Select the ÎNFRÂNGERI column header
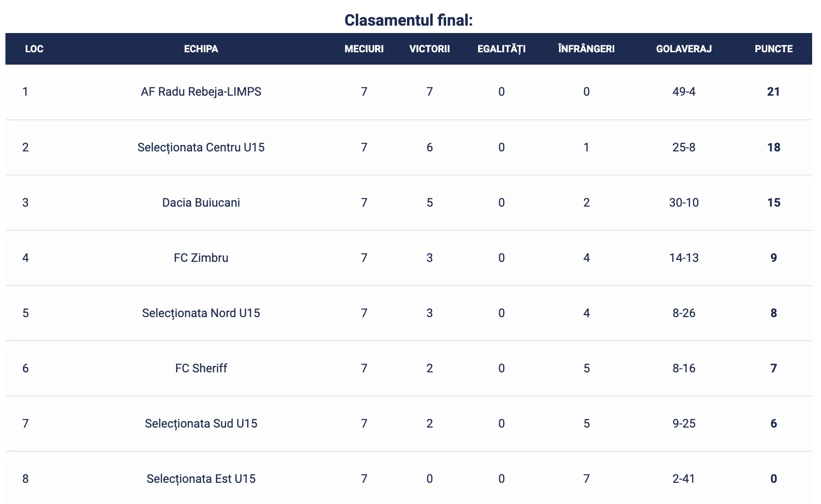Viewport: 821px width, 504px height. pos(586,49)
